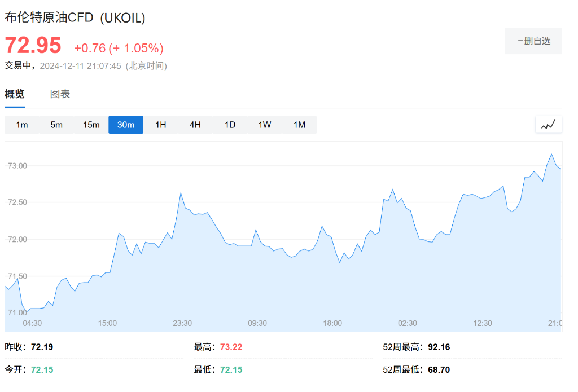The width and height of the screenshot is (578, 392).
Task: Select the 1H timeframe
Action: point(160,125)
